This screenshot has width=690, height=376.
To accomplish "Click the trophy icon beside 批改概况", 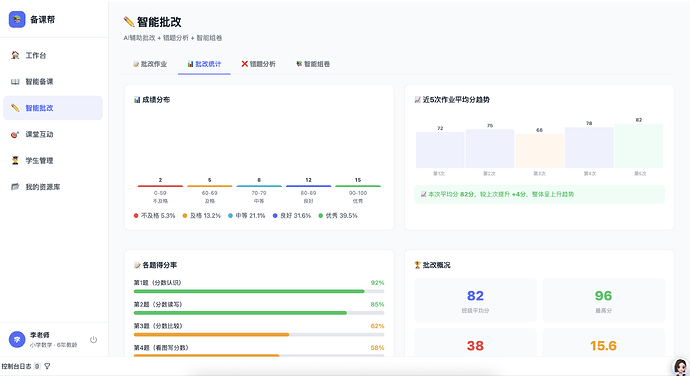I will 417,265.
